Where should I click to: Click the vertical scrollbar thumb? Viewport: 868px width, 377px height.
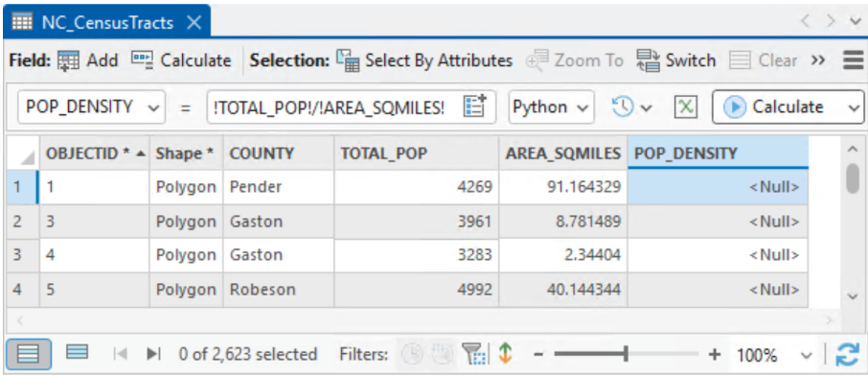(853, 178)
